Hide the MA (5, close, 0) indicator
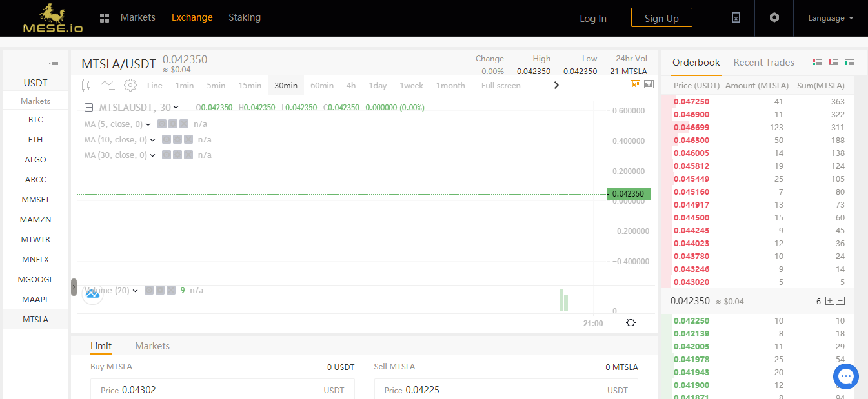The image size is (868, 399). click(x=162, y=124)
